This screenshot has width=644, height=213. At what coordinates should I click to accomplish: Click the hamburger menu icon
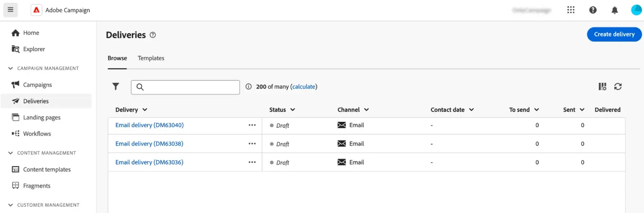tap(11, 9)
